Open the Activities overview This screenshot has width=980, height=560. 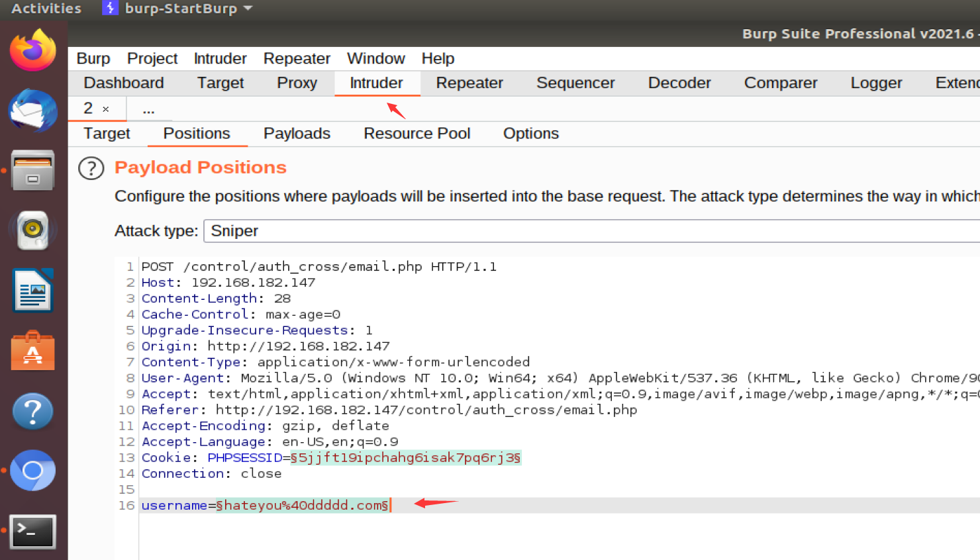pyautogui.click(x=46, y=9)
